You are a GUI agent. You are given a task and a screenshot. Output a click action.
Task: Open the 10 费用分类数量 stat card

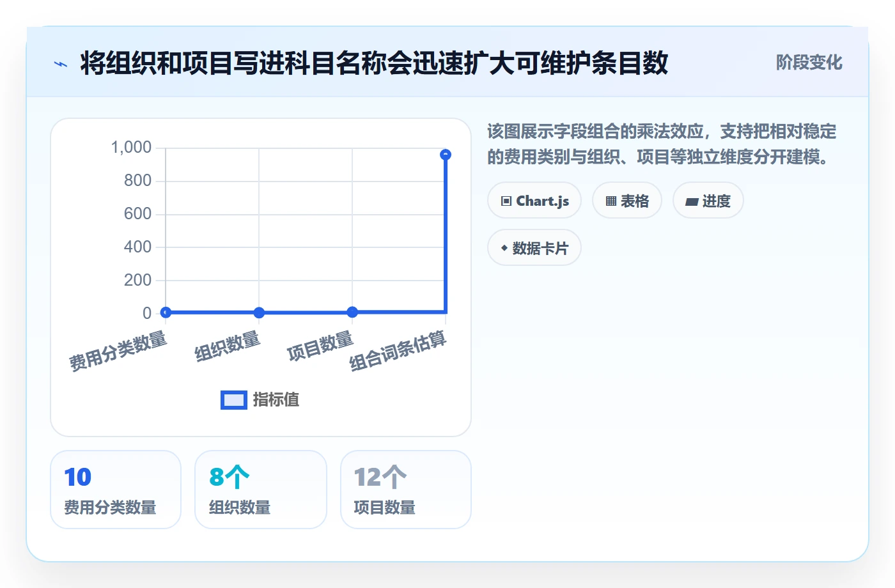click(116, 490)
